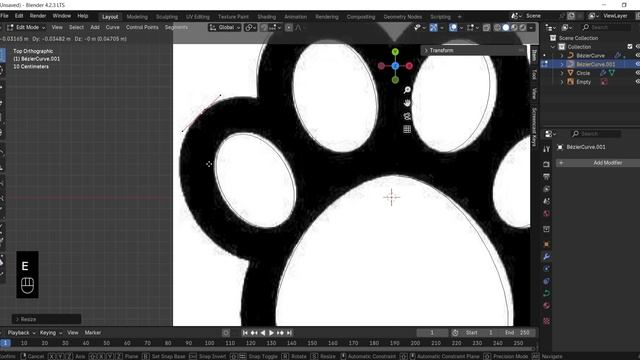The height and width of the screenshot is (360, 640).
Task: Expand the Resize operator panel
Action: pyautogui.click(x=46, y=319)
